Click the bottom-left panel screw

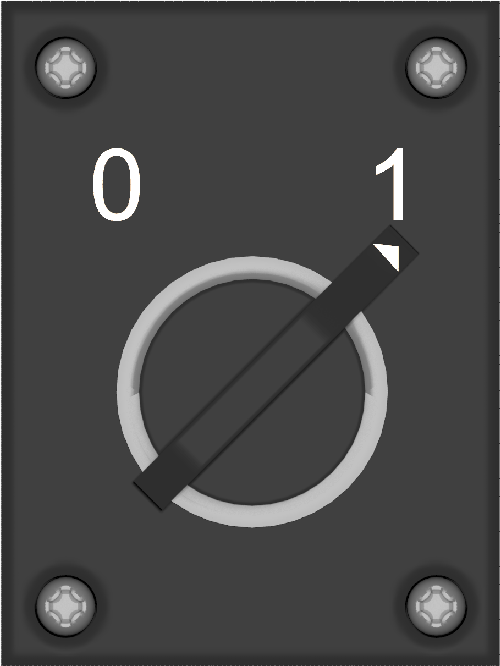tap(66, 606)
